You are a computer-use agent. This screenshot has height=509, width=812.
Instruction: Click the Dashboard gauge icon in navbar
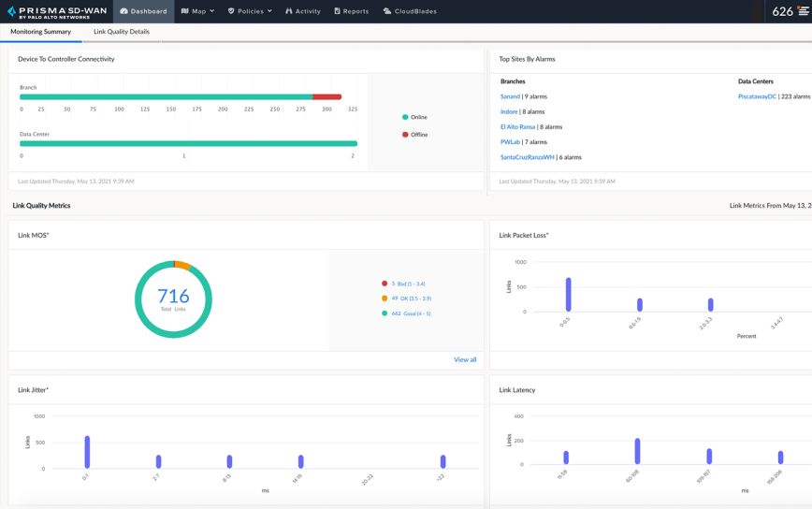(123, 11)
